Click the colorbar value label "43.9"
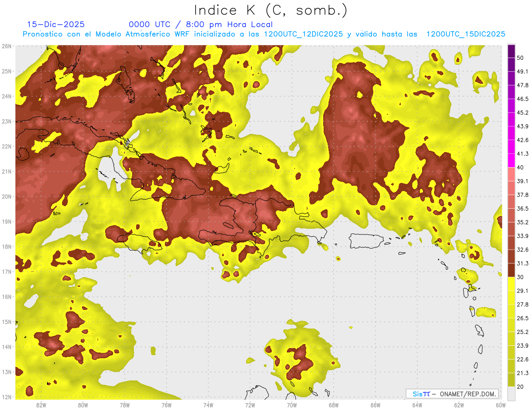This screenshot has width=532, height=411. (x=522, y=126)
